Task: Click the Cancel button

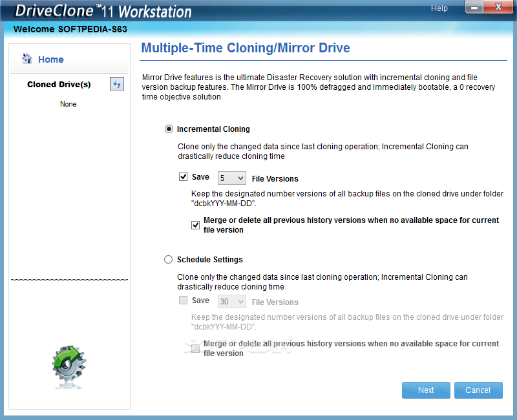Action: tap(478, 390)
